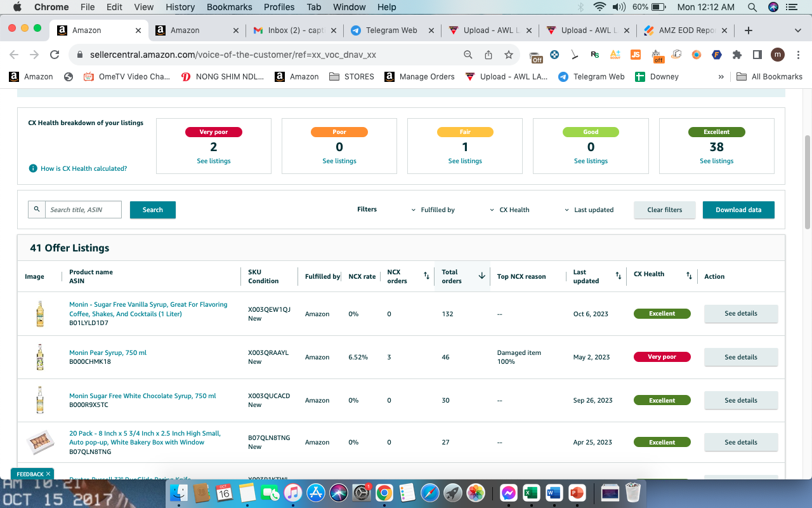This screenshot has width=812, height=508.
Task: Open Finder from the Dock
Action: [x=180, y=492]
